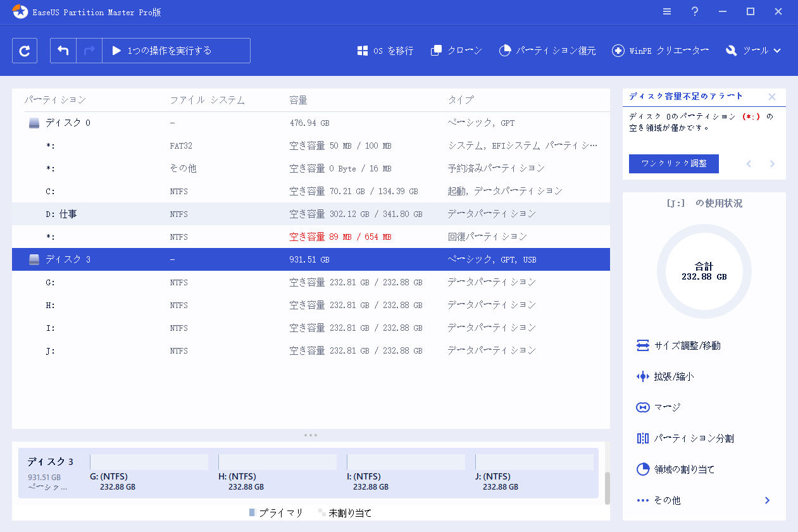Open the hamburger main menu
Screen dimensions: 798x532
667,12
